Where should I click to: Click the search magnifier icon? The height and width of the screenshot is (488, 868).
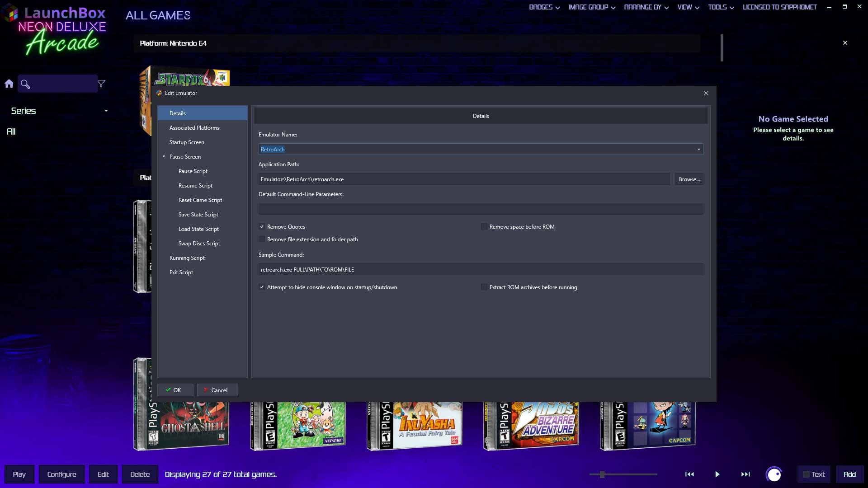click(25, 84)
